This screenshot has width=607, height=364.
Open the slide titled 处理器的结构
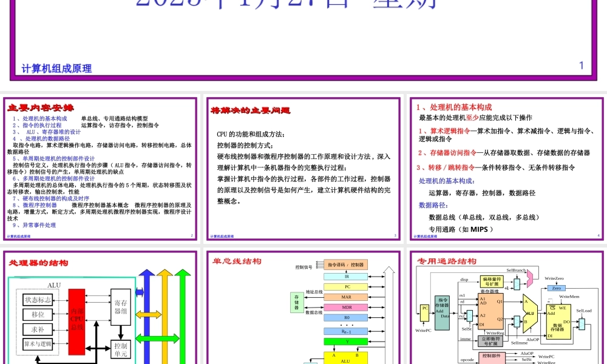point(100,307)
